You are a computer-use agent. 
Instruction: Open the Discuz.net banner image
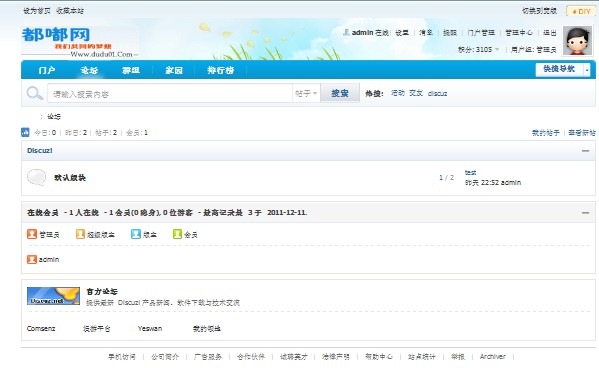[53, 296]
